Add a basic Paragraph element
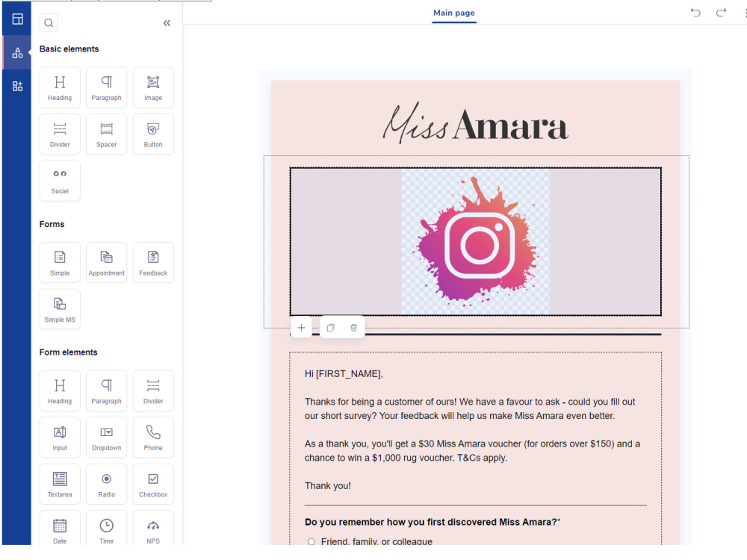This screenshot has width=747, height=560. [106, 87]
